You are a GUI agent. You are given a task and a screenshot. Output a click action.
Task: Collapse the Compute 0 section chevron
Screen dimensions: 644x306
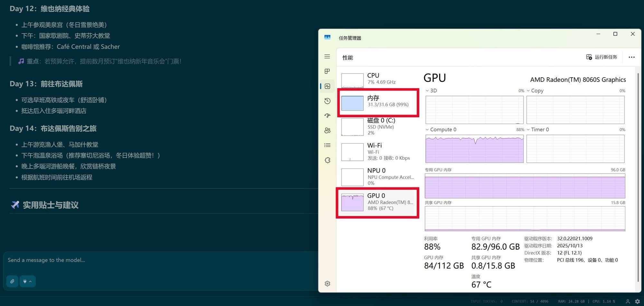(x=426, y=129)
